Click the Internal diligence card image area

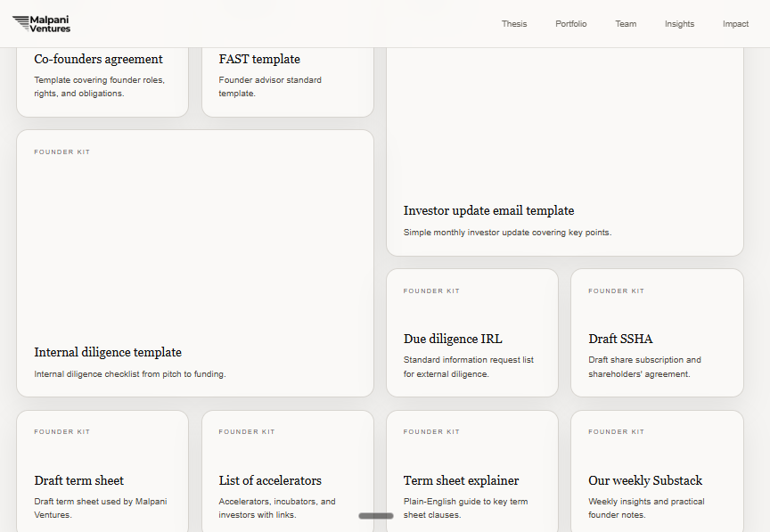[x=194, y=241]
